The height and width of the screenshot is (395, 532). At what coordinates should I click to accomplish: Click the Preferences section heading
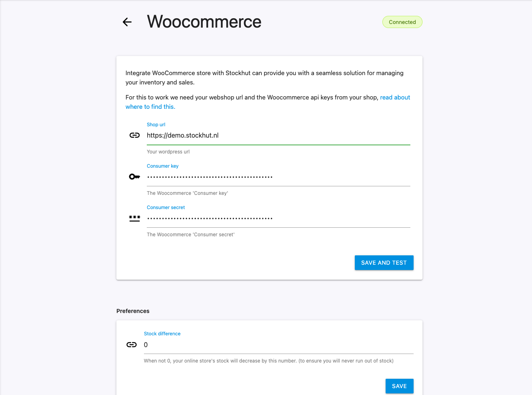133,311
